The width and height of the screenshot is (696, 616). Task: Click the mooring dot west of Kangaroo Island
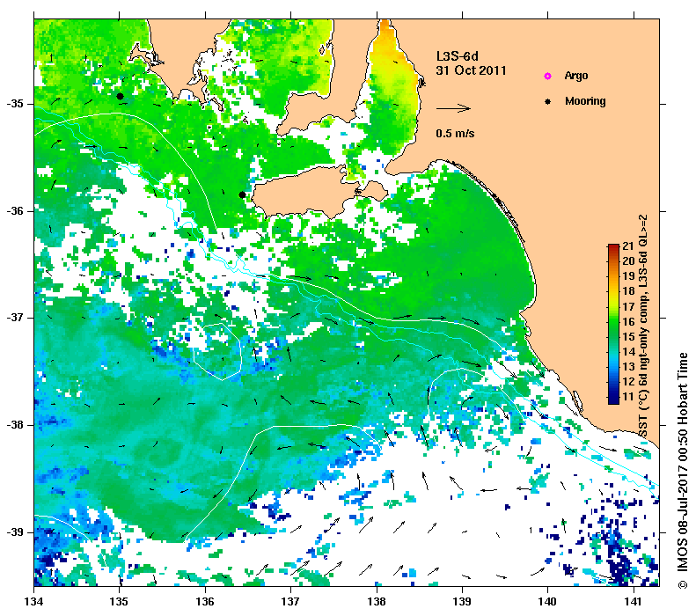242,194
